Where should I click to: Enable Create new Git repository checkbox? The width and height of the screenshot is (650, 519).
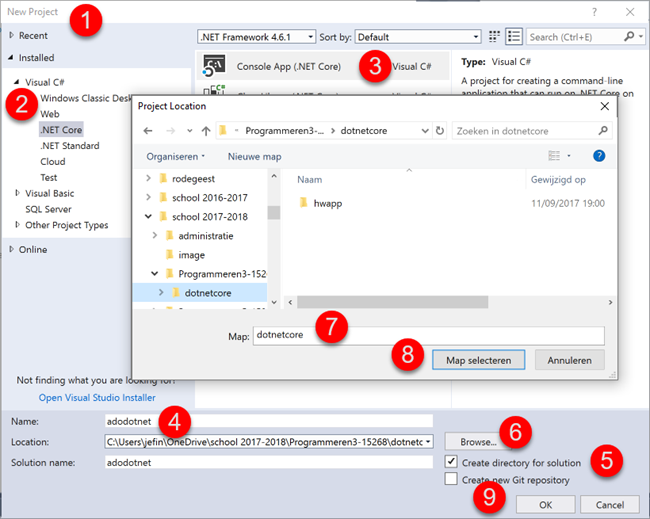pos(451,479)
